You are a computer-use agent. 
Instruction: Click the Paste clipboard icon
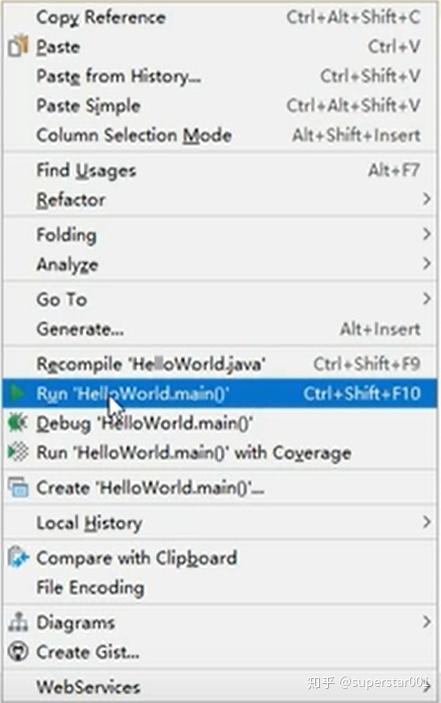(x=18, y=46)
